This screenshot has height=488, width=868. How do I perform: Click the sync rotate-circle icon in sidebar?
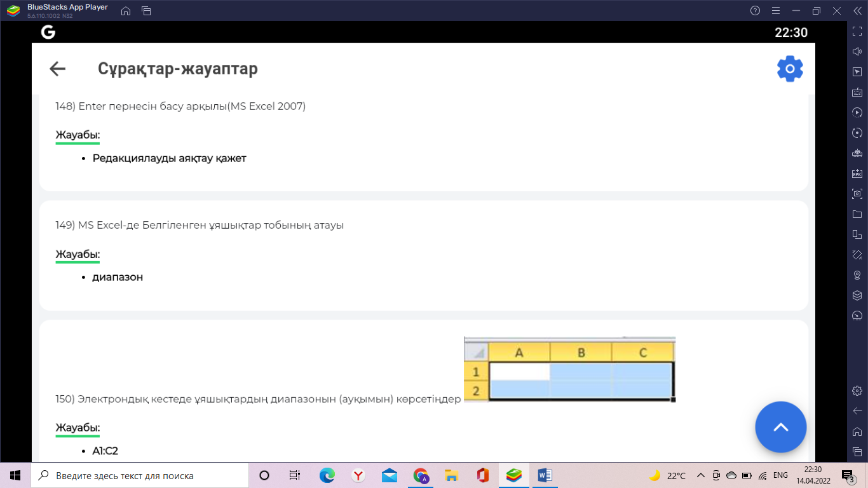point(857,133)
